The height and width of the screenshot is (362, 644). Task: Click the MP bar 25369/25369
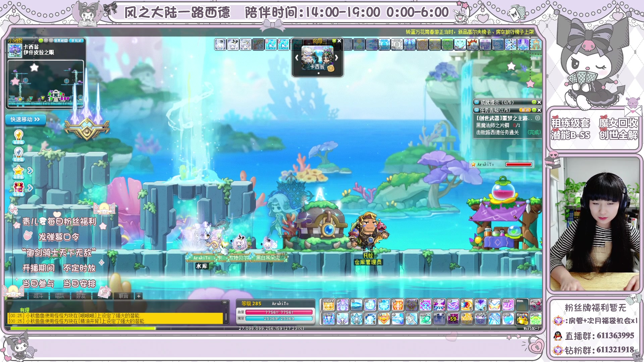[279, 318]
